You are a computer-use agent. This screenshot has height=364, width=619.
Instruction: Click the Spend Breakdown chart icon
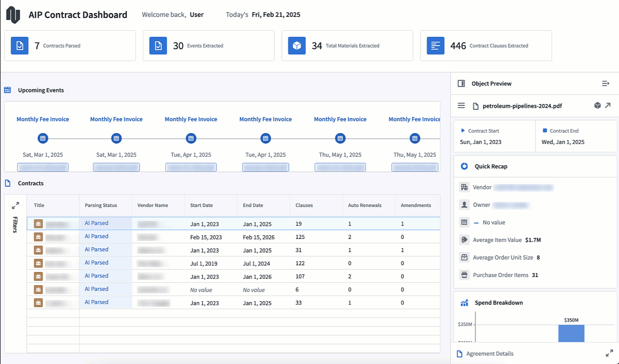point(464,303)
